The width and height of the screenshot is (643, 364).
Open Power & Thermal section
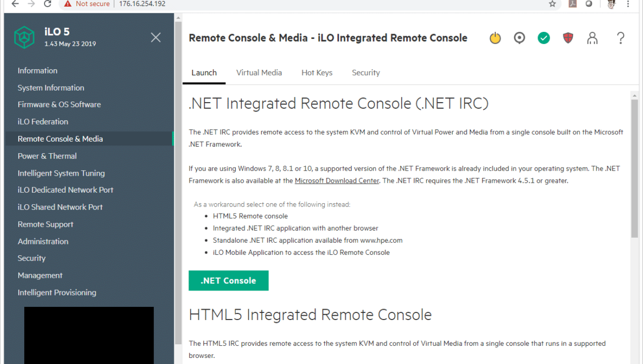(47, 156)
